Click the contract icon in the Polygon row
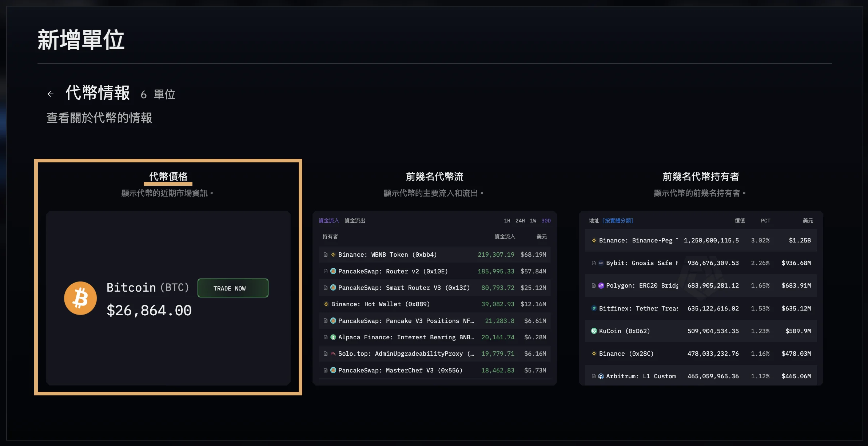868x446 pixels. tap(594, 285)
